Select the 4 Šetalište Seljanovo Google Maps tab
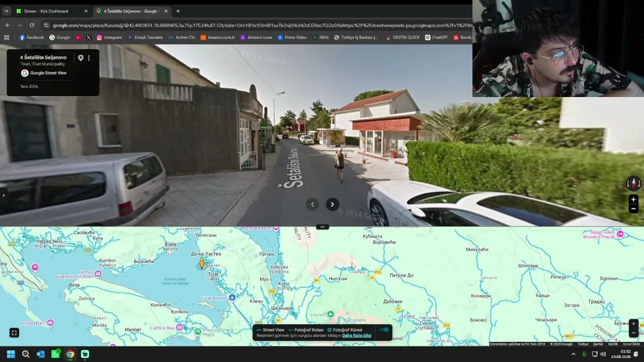Image resolution: width=644 pixels, height=362 pixels. (x=132, y=11)
